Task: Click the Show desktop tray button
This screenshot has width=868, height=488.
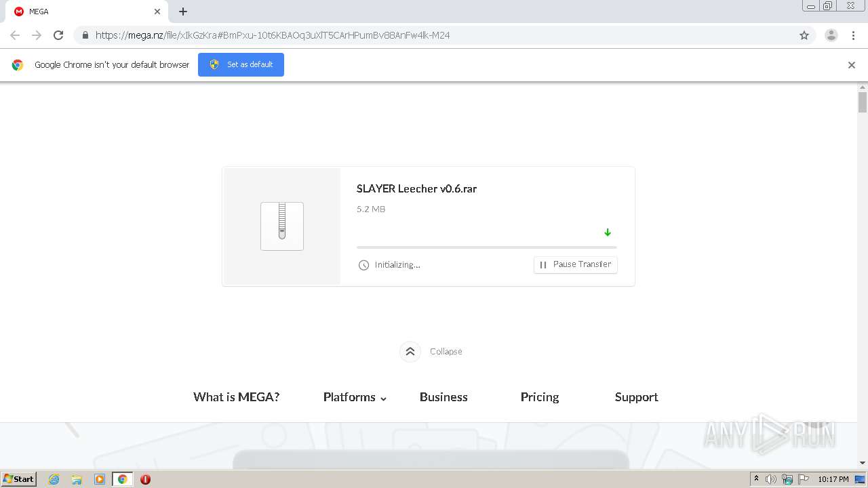Action: (x=861, y=479)
